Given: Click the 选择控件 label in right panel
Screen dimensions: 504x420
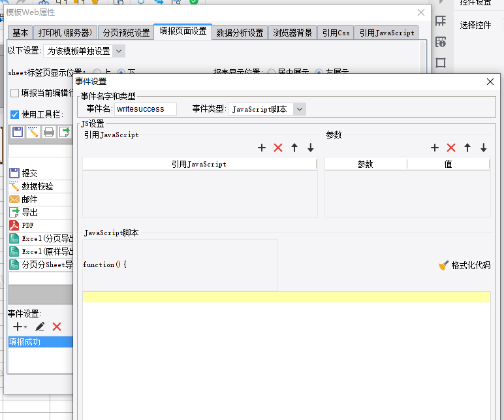Looking at the screenshot, I should point(475,25).
